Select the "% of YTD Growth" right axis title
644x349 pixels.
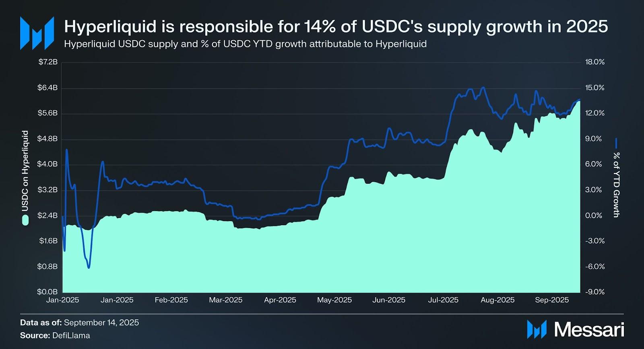coord(616,185)
